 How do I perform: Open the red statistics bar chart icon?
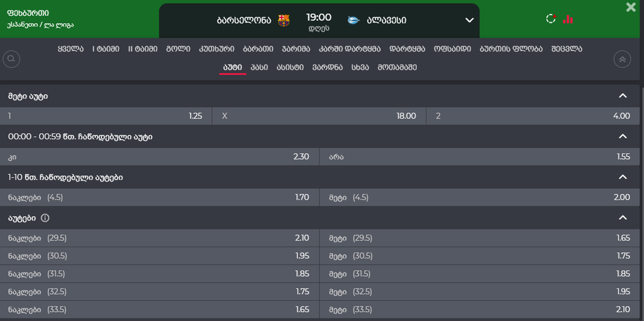pos(568,19)
